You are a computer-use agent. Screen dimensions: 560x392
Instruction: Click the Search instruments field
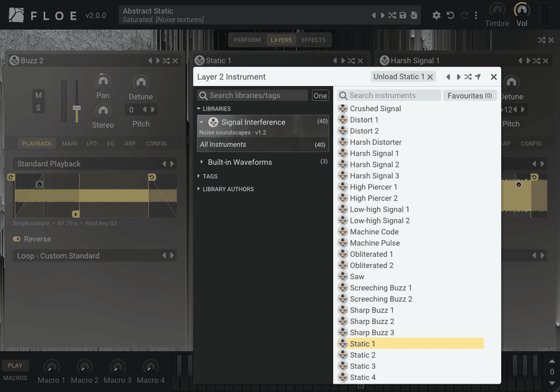pos(389,96)
